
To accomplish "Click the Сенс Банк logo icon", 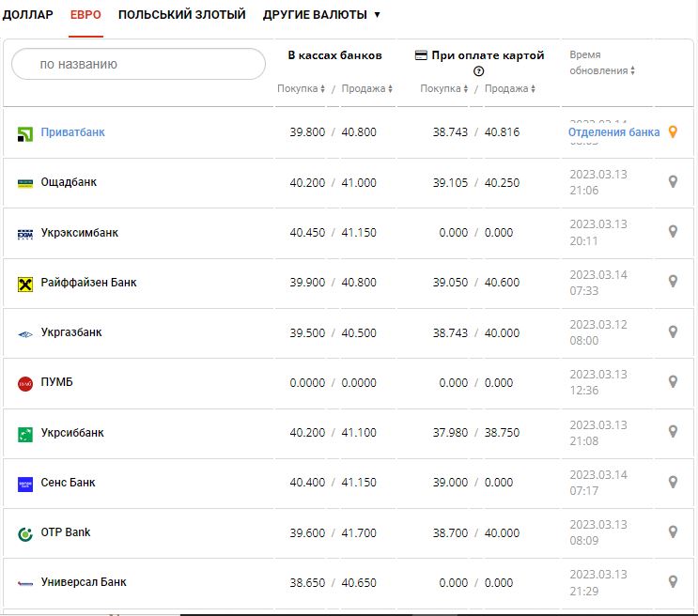I will (25, 484).
